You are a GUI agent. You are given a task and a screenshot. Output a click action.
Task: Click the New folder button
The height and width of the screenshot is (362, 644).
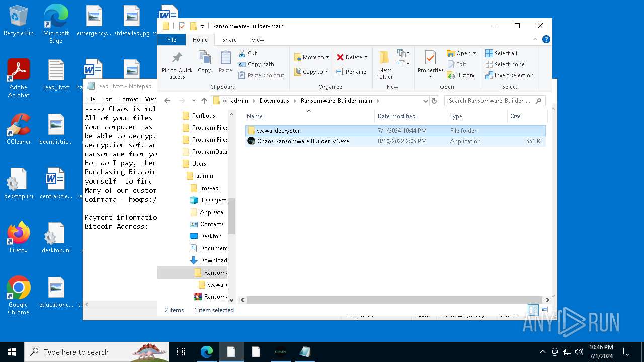point(385,65)
